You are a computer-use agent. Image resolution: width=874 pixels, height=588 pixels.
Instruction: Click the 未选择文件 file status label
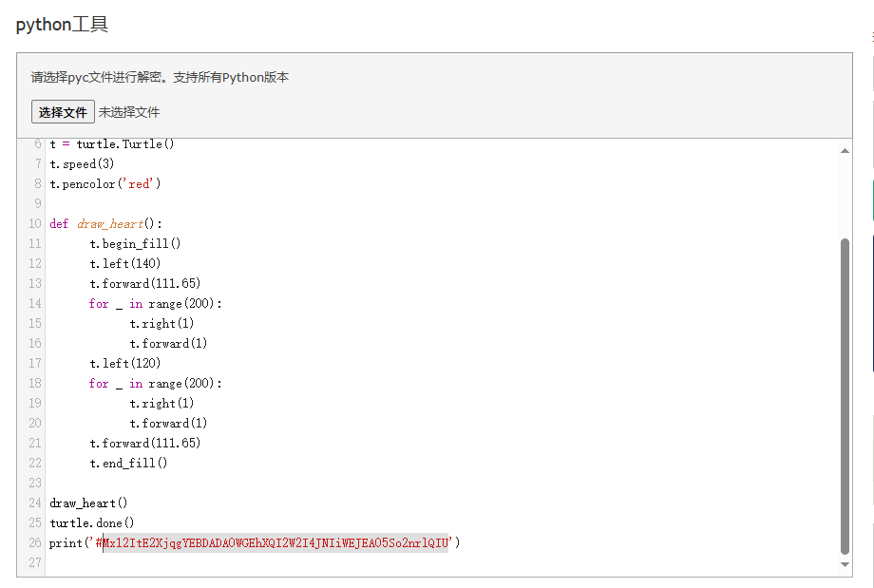(x=129, y=112)
